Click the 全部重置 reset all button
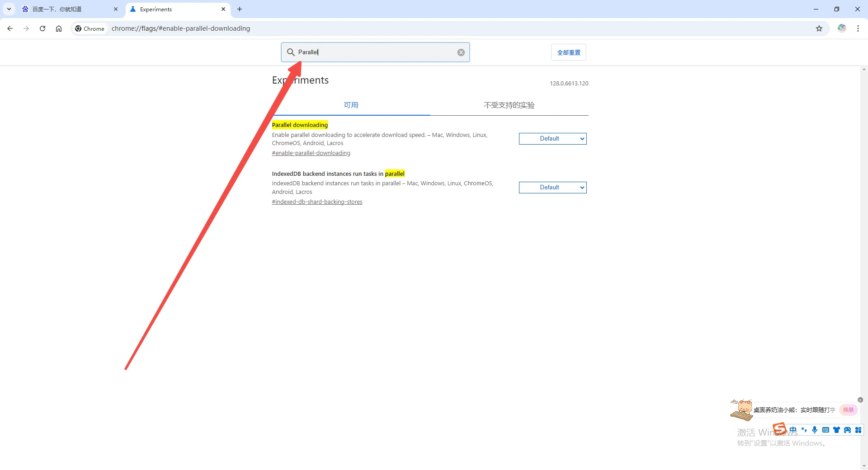The height and width of the screenshot is (470, 868). (568, 52)
